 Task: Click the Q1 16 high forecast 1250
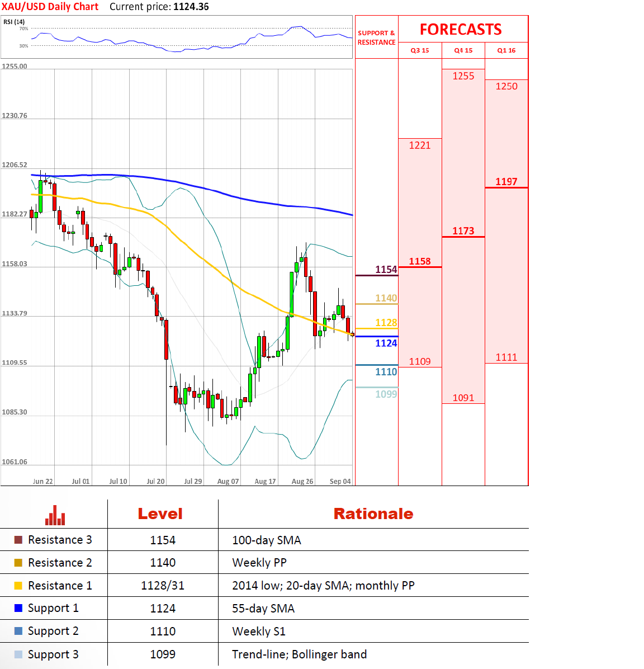(x=506, y=86)
